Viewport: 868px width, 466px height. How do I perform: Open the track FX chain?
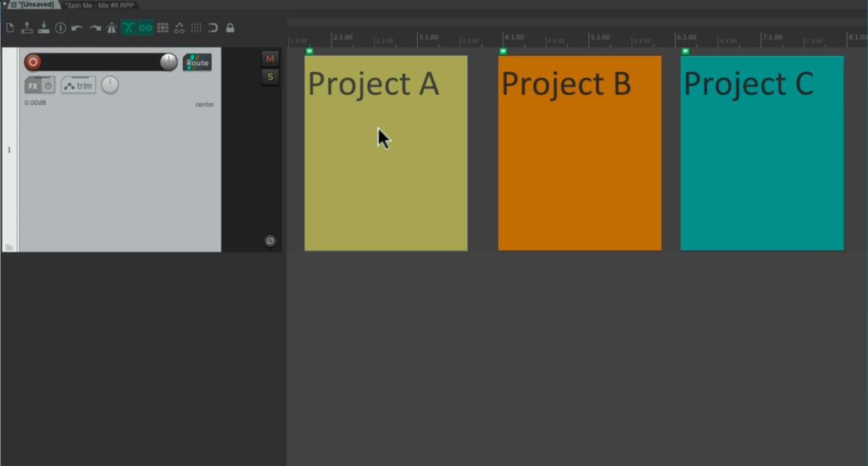click(x=33, y=86)
